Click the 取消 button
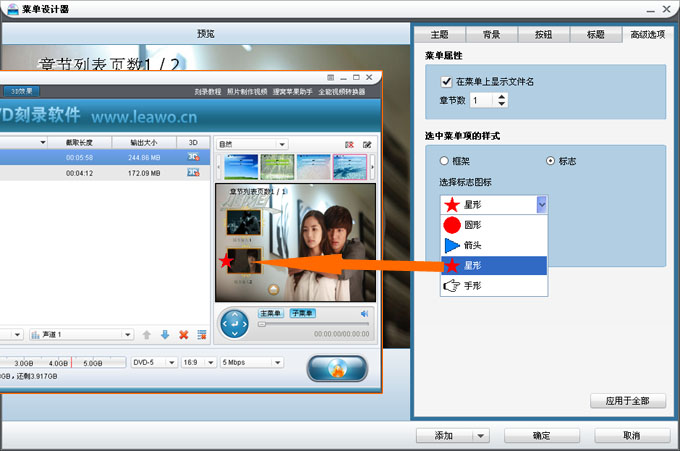 tap(632, 435)
